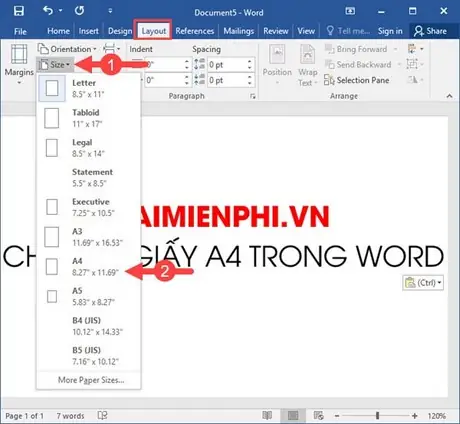The image size is (460, 424).
Task: Click the Tell me search box
Action: tap(348, 31)
